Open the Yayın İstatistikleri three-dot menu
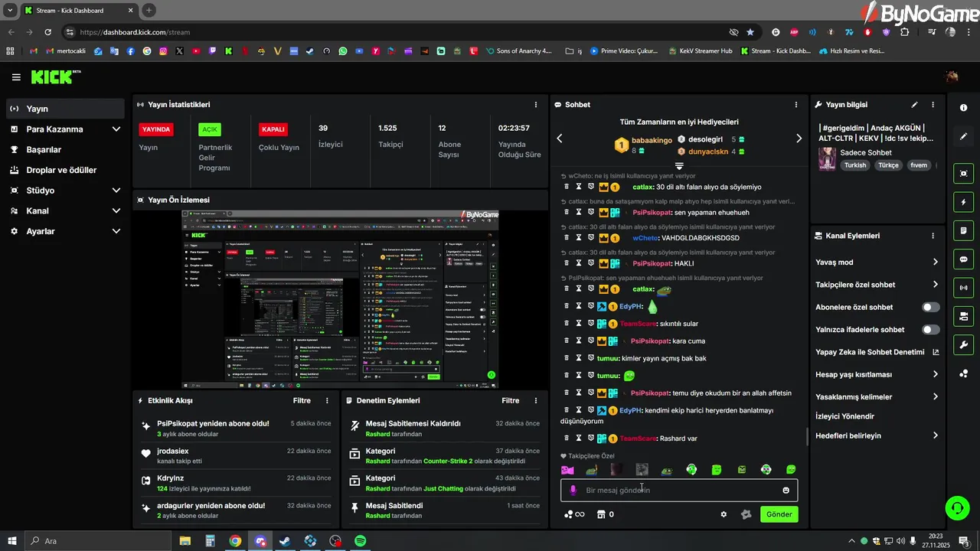This screenshot has width=980, height=551. click(535, 105)
